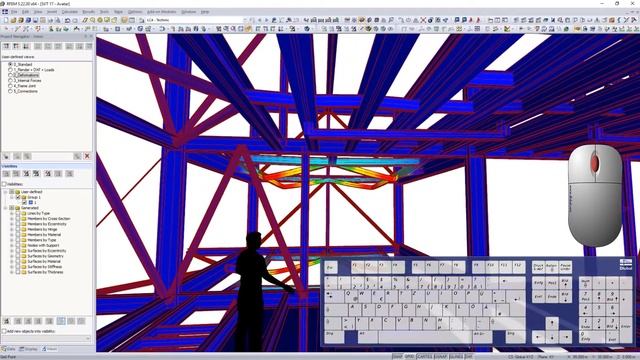The width and height of the screenshot is (640, 360).
Task: Toggle the Members by Cross-Section checkbox
Action: point(18,218)
